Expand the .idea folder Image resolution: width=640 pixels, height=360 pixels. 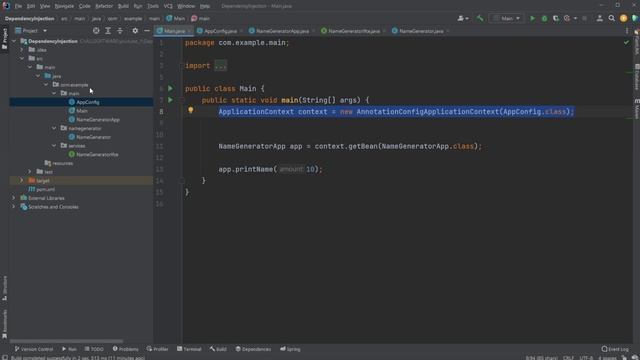pyautogui.click(x=22, y=50)
